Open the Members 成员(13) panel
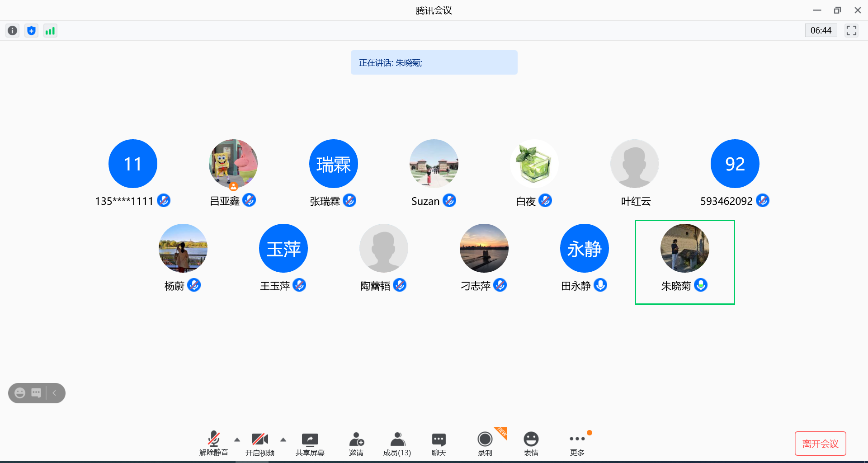Image resolution: width=868 pixels, height=463 pixels. pos(397,444)
